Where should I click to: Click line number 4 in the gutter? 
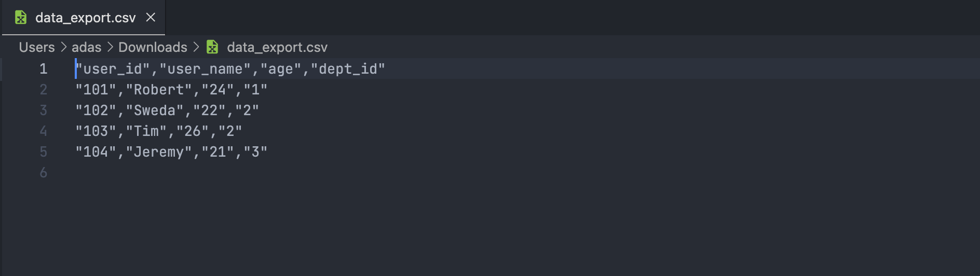tap(44, 131)
